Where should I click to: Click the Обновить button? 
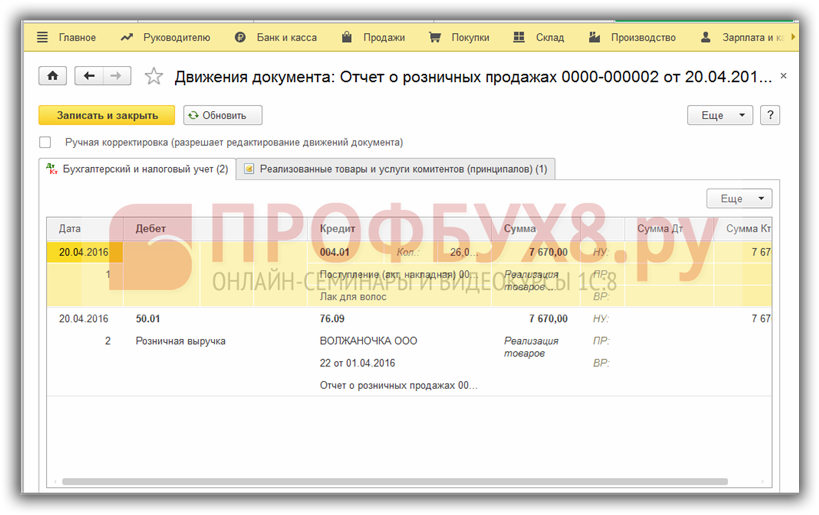(x=223, y=115)
